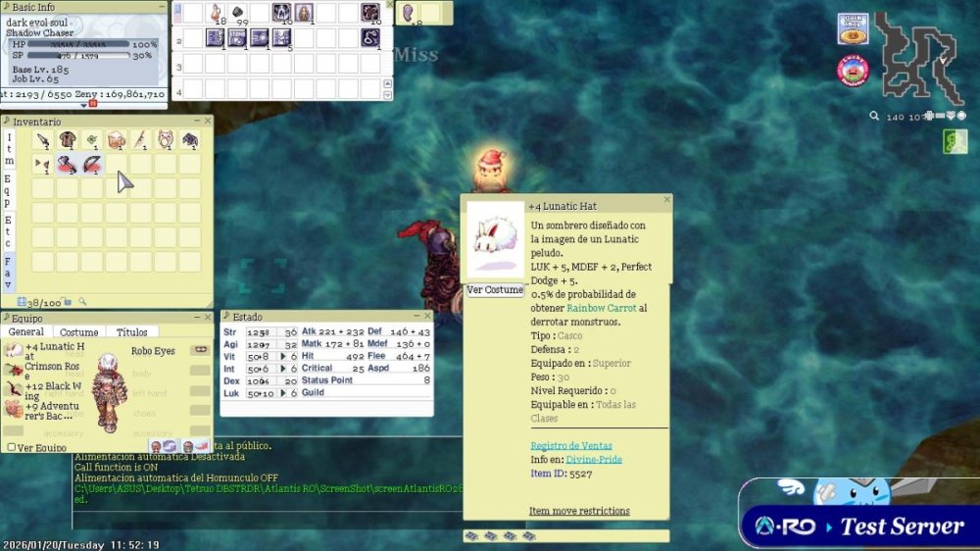
Task: Click the Adventurer's Backpack icon in Equipo
Action: coord(14,410)
